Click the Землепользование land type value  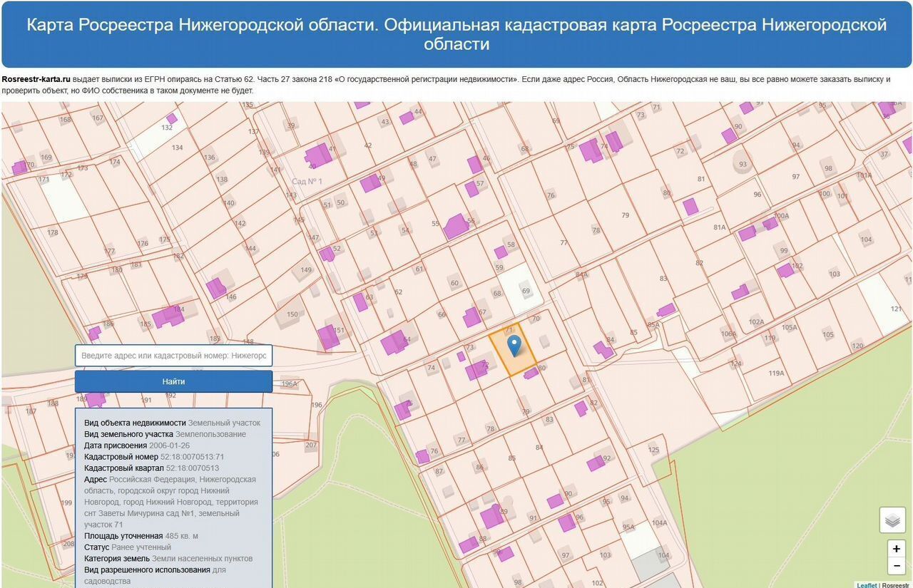210,434
